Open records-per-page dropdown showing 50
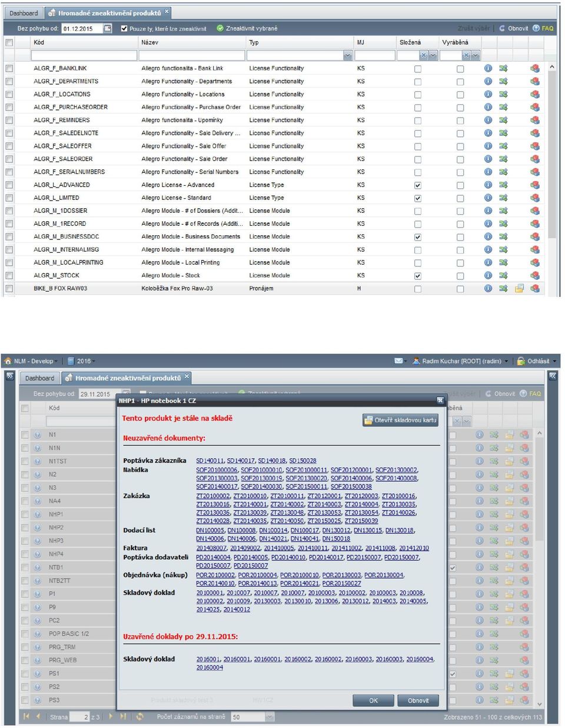Screen dimensions: 565x728 (x=270, y=717)
